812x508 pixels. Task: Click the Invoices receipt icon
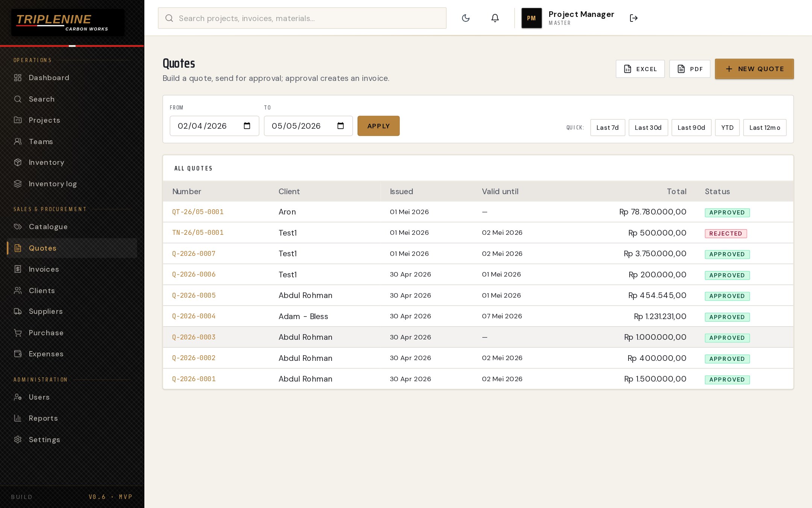[x=18, y=269]
